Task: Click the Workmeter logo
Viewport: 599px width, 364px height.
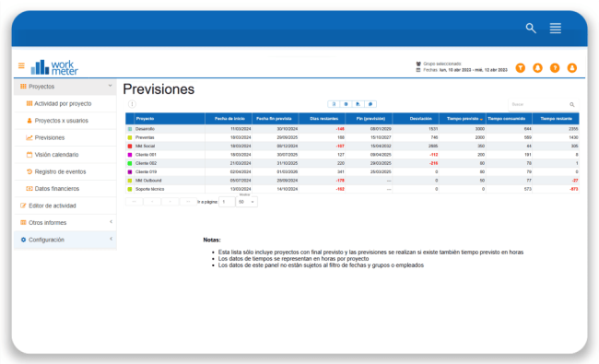Action: 54,67
